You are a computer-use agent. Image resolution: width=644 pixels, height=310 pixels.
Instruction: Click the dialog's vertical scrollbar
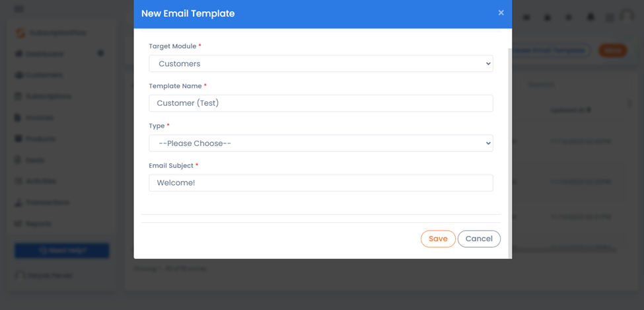[510, 152]
